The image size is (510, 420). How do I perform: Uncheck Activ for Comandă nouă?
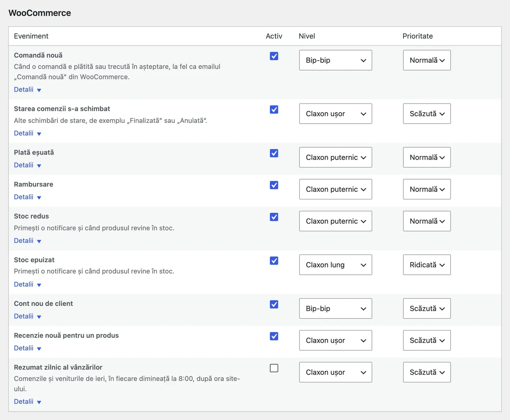tap(274, 56)
